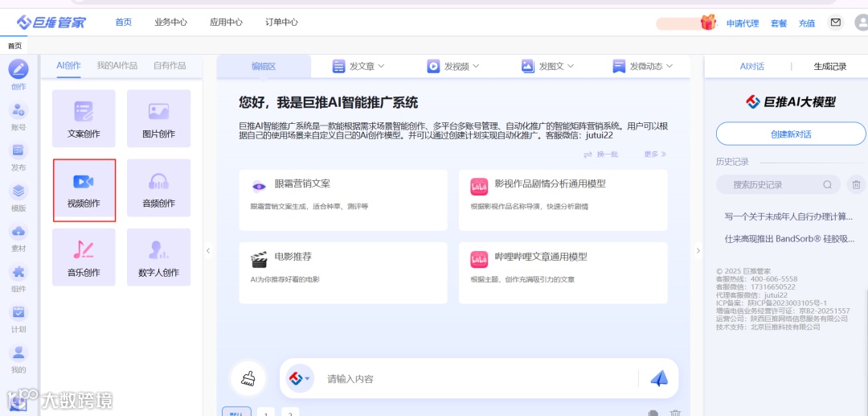Switch to the 生成记录 tab

[x=829, y=67]
